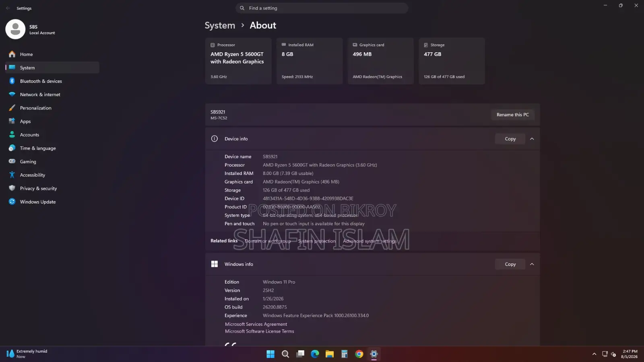Viewport: 644px width, 362px height.
Task: Open taskbar Search
Action: click(x=285, y=354)
